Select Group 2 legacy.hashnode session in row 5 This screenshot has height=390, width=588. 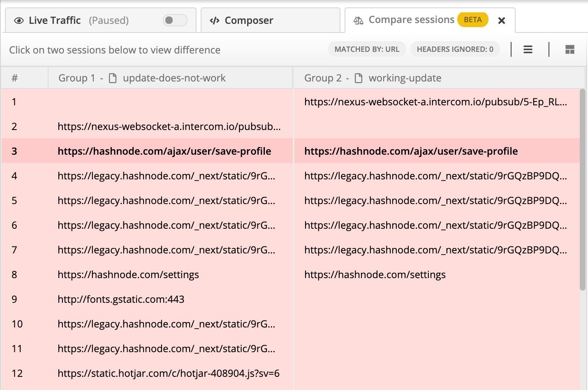point(436,200)
